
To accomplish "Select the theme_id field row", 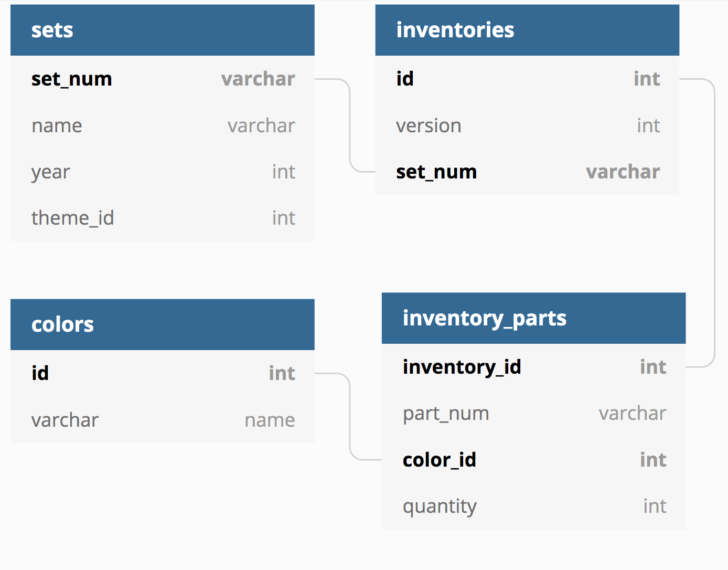I will tap(163, 218).
